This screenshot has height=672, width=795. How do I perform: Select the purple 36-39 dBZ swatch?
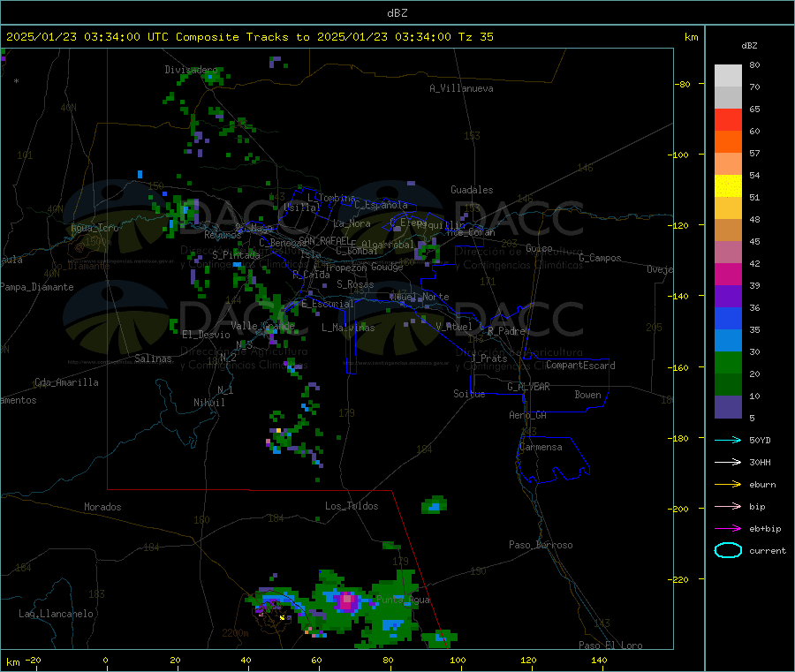(x=728, y=297)
